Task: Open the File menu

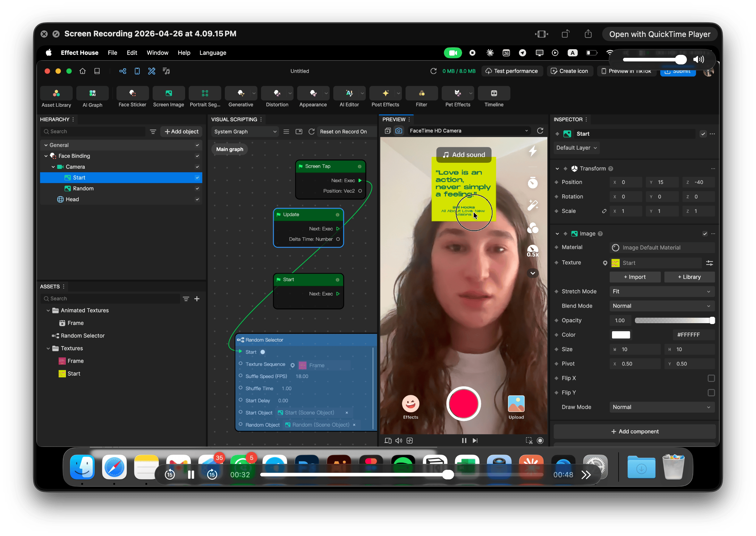Action: click(112, 53)
